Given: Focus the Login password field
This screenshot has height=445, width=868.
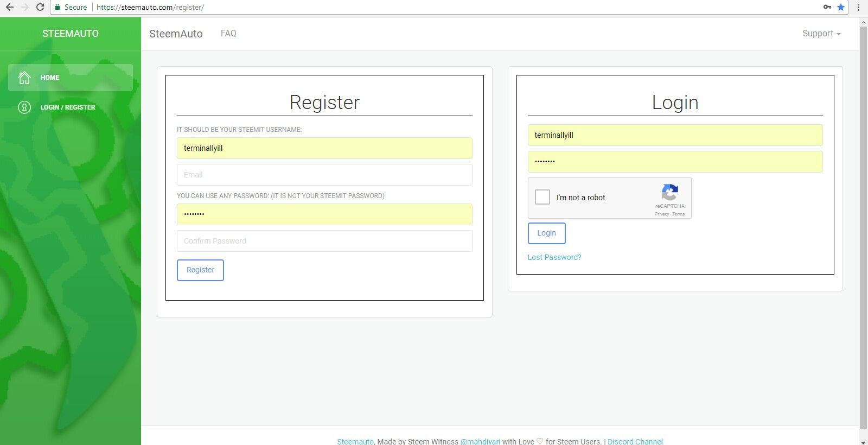Looking at the screenshot, I should click(x=675, y=162).
